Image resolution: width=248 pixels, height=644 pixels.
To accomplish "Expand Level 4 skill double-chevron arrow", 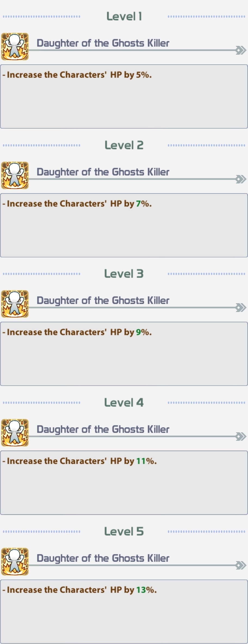I will pos(241,436).
